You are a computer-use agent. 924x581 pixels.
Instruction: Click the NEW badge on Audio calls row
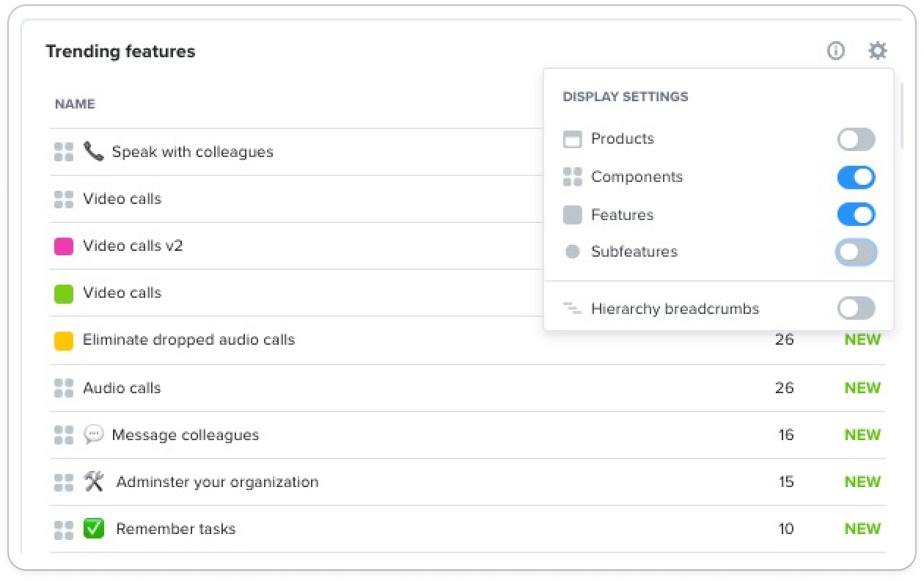[862, 388]
